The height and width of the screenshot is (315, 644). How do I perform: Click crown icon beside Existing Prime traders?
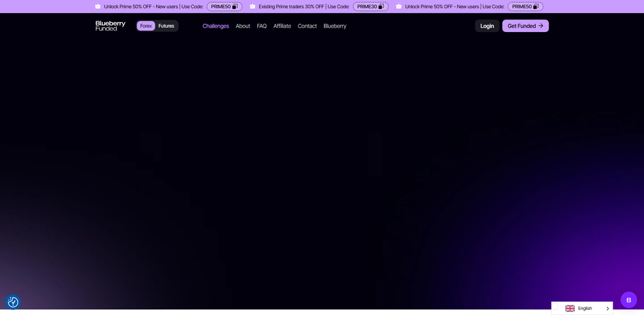(x=253, y=6)
